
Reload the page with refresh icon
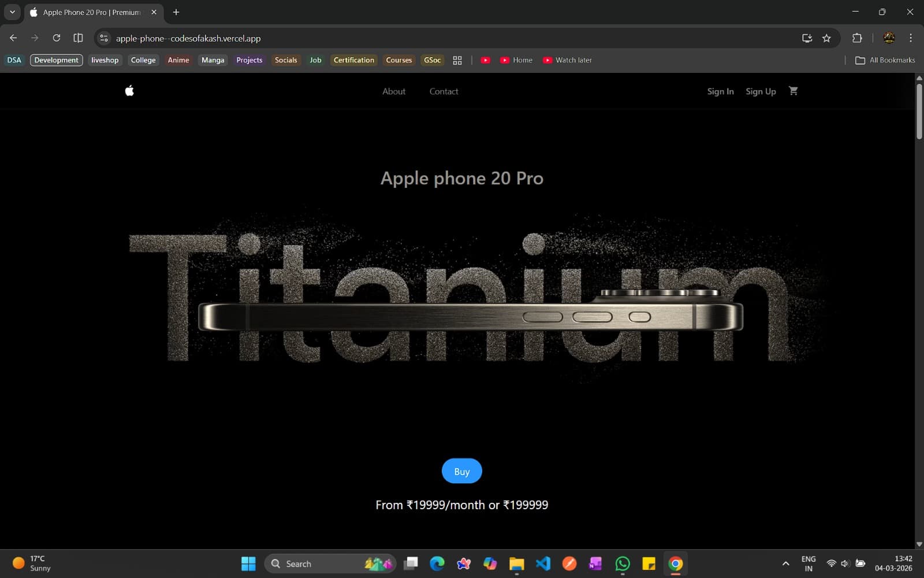(x=57, y=38)
